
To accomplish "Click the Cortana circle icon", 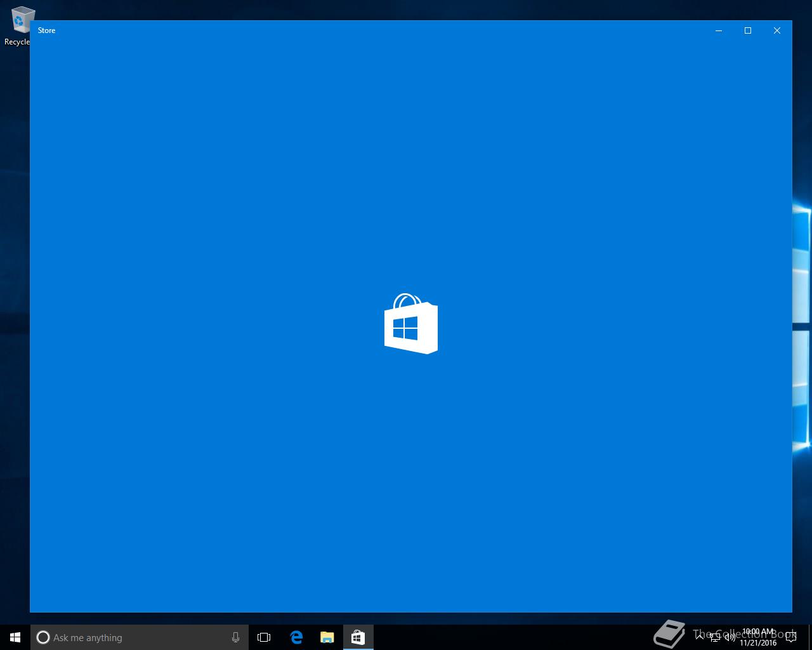I will [x=43, y=637].
